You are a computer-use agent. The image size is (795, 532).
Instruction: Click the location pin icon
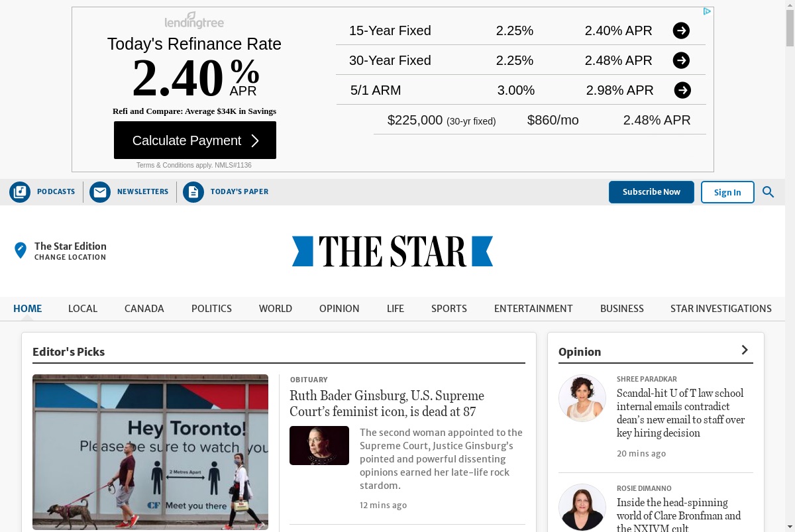click(x=21, y=250)
